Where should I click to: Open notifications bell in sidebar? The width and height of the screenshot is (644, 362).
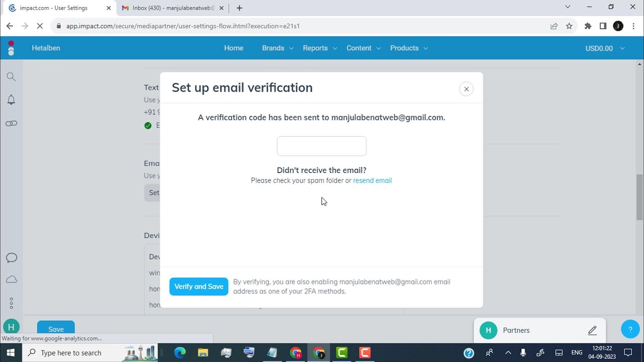point(11,100)
